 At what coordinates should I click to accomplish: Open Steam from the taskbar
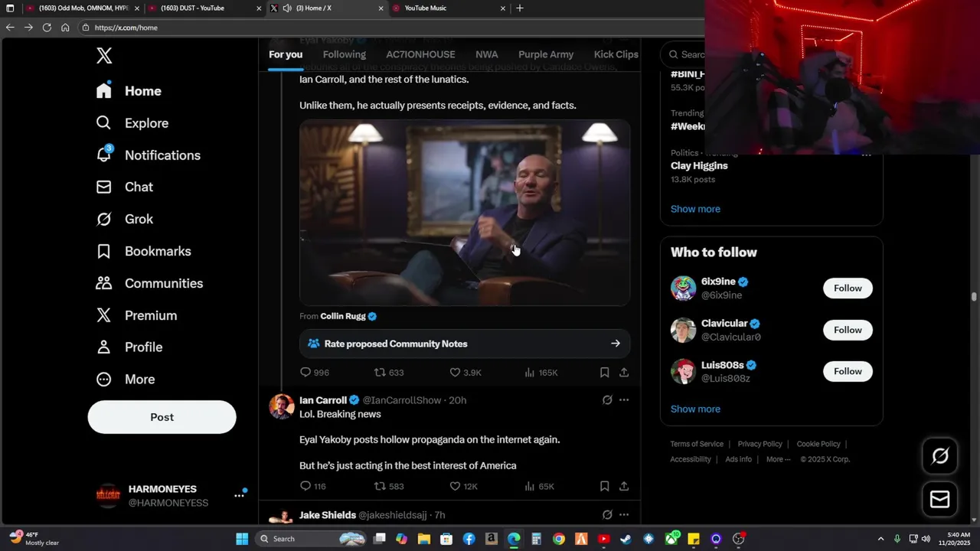point(626,539)
